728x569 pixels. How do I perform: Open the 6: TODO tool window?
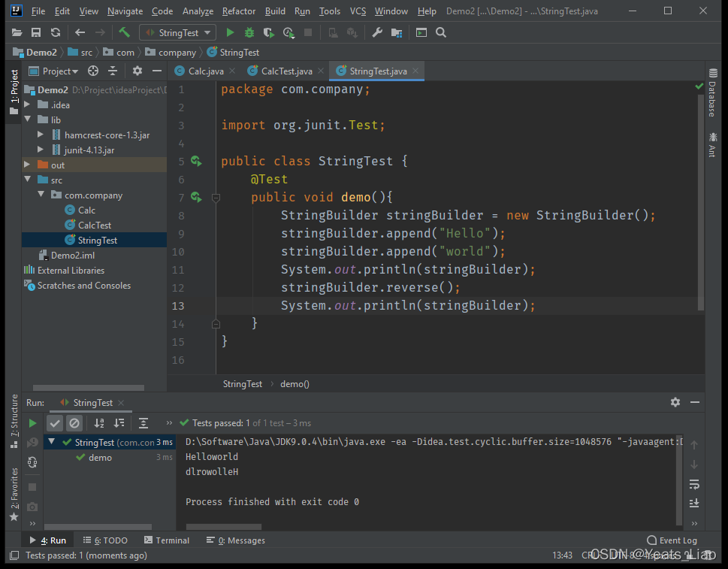click(105, 540)
